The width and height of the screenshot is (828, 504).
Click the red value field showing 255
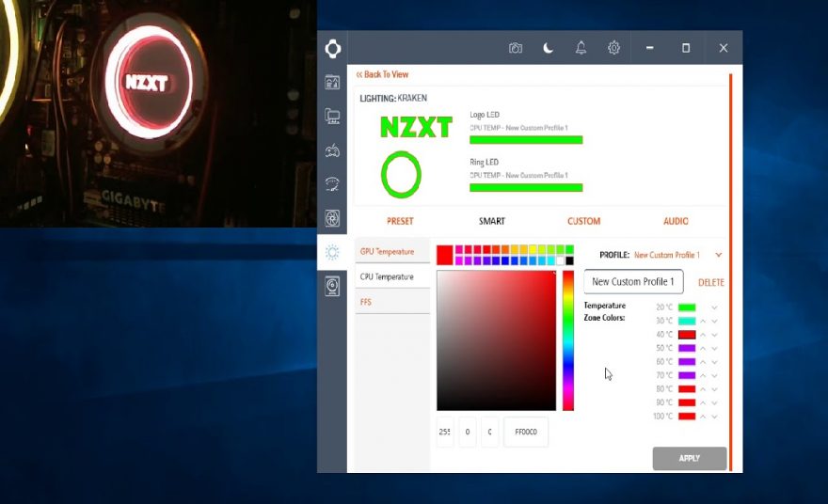pyautogui.click(x=445, y=432)
